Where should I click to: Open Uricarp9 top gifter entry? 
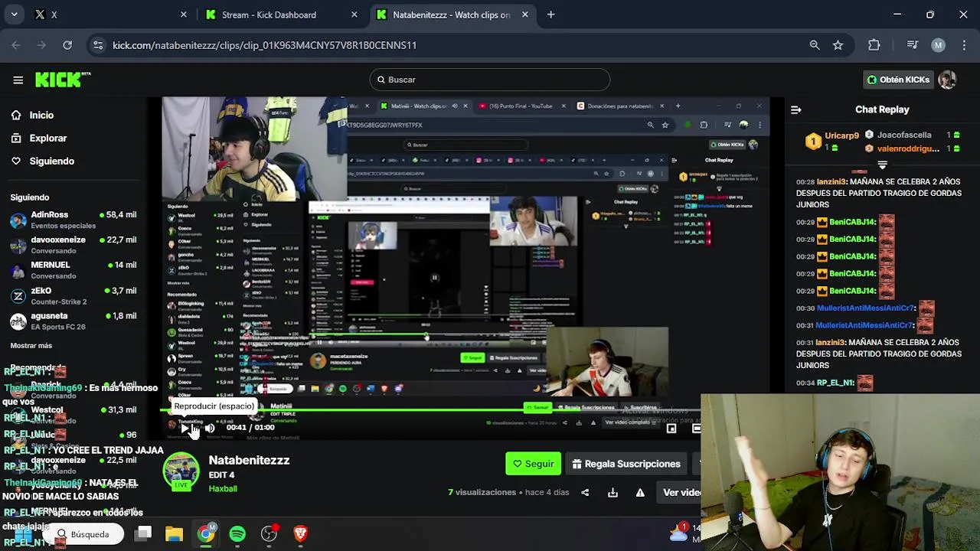point(832,142)
